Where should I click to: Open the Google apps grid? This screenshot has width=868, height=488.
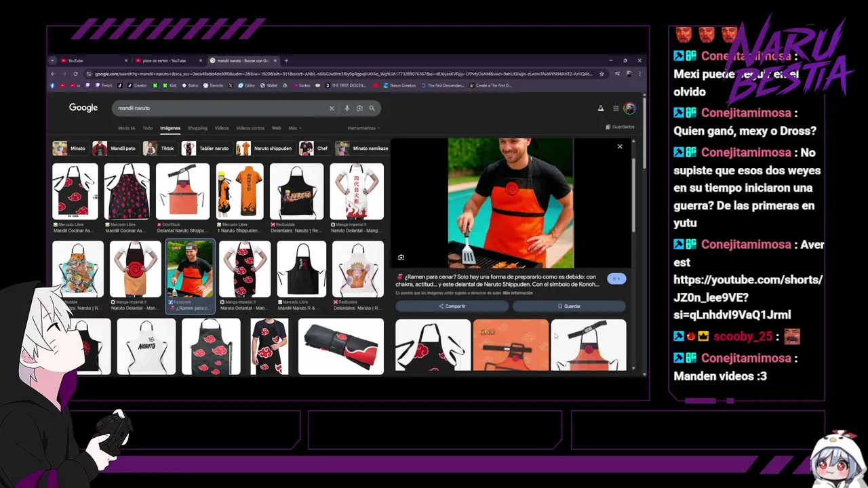click(x=616, y=108)
